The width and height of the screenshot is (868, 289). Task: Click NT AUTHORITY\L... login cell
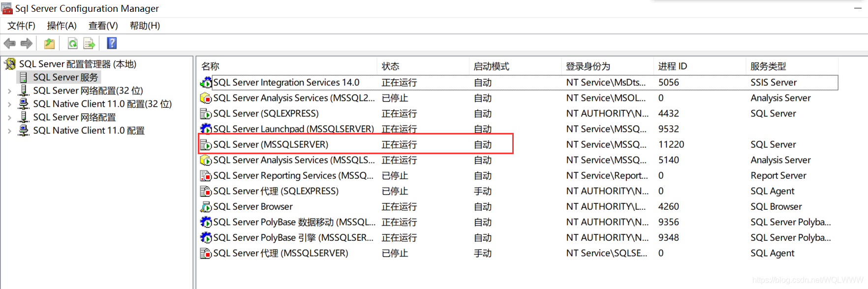pyautogui.click(x=606, y=207)
